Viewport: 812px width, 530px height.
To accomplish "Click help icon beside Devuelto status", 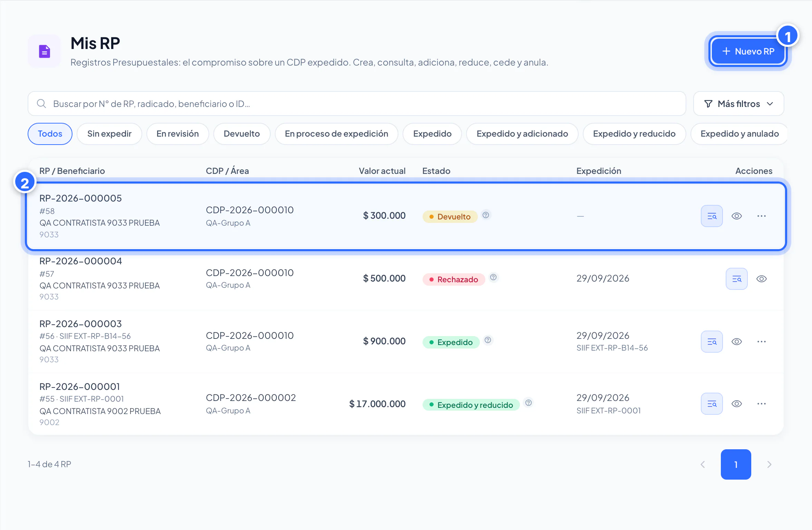I will click(x=486, y=215).
